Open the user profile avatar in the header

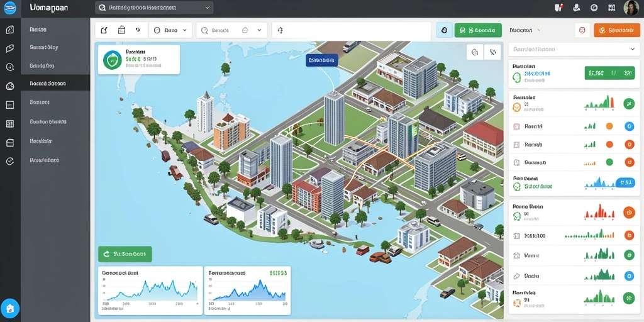click(x=631, y=8)
